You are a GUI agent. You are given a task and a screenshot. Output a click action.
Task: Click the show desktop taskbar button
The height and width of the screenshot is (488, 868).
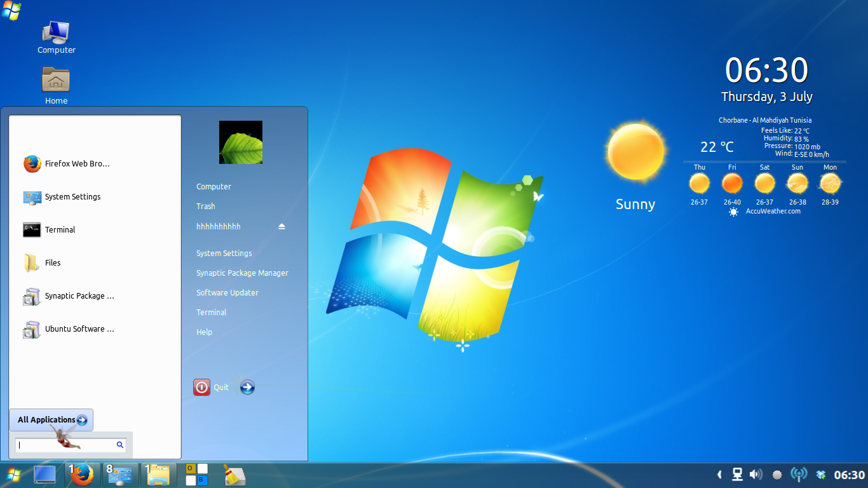coord(44,475)
